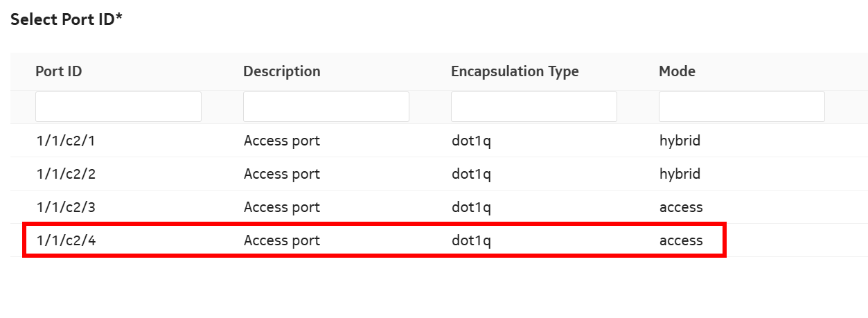Screen dimensions: 868x318
Task: Sort by the Description column header
Action: coord(281,71)
